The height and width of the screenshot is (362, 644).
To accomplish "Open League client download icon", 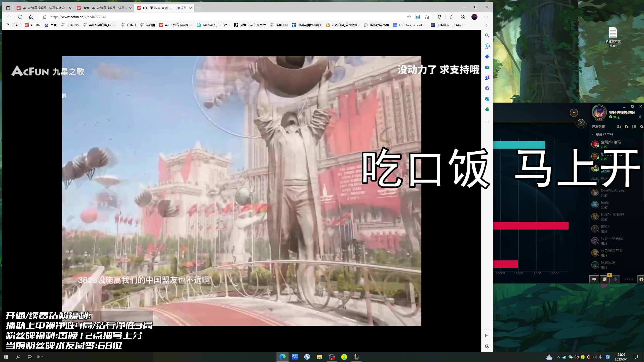I will point(574,112).
